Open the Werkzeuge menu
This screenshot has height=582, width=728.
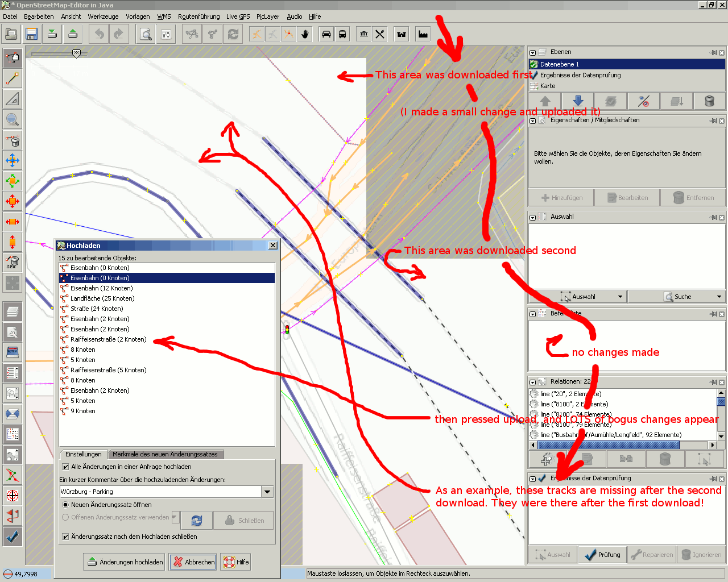tap(103, 16)
